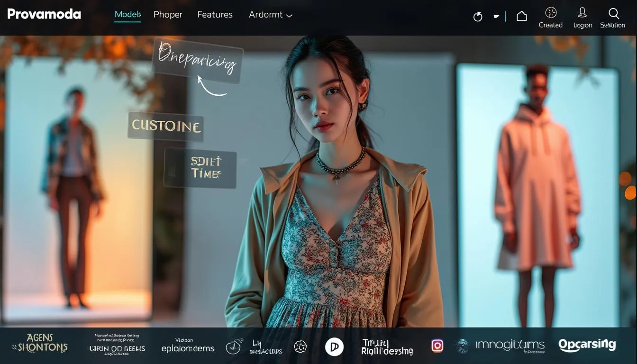Click the white circular D logo
Image resolution: width=637 pixels, height=364 pixels.
click(x=334, y=347)
